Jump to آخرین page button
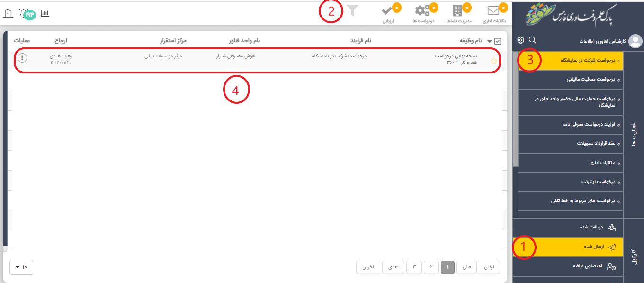The image size is (644, 283). [x=368, y=267]
